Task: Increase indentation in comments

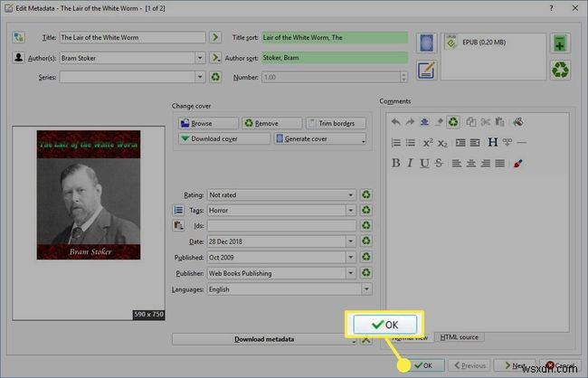Action: 460,143
